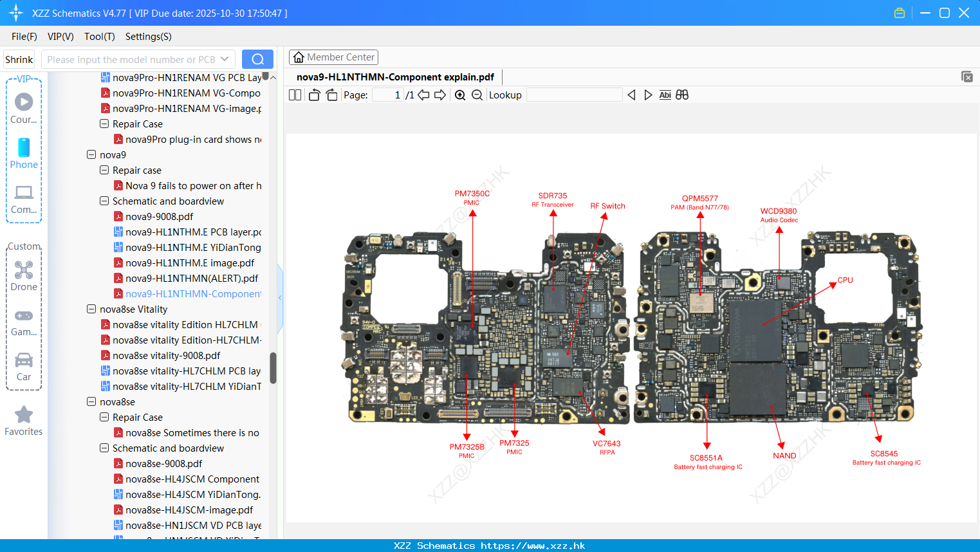Viewport: 980px width, 552px height.
Task: Go to next page arrow
Action: [x=440, y=95]
